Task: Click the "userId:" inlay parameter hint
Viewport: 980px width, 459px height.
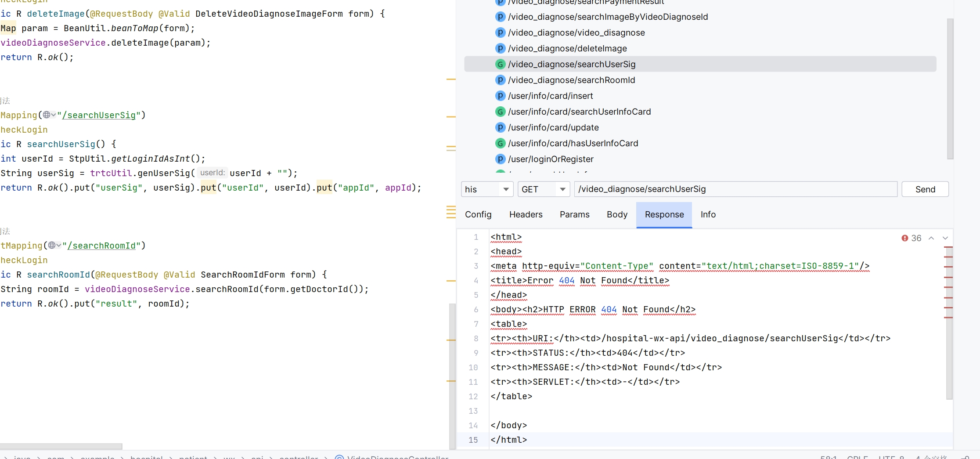Action: tap(213, 173)
